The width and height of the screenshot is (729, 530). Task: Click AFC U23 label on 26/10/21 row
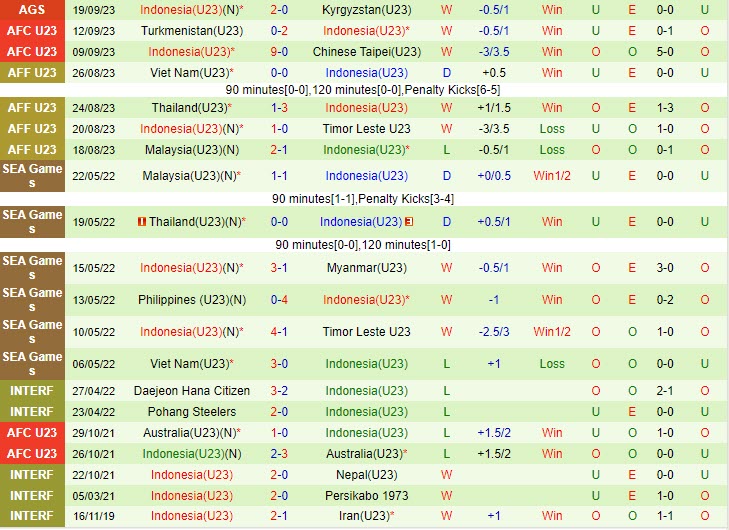(x=32, y=454)
